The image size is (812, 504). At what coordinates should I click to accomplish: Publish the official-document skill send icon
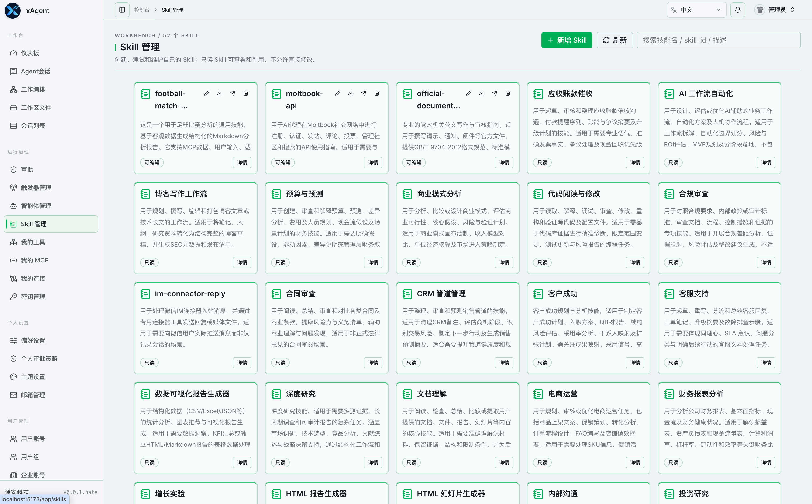pyautogui.click(x=495, y=93)
